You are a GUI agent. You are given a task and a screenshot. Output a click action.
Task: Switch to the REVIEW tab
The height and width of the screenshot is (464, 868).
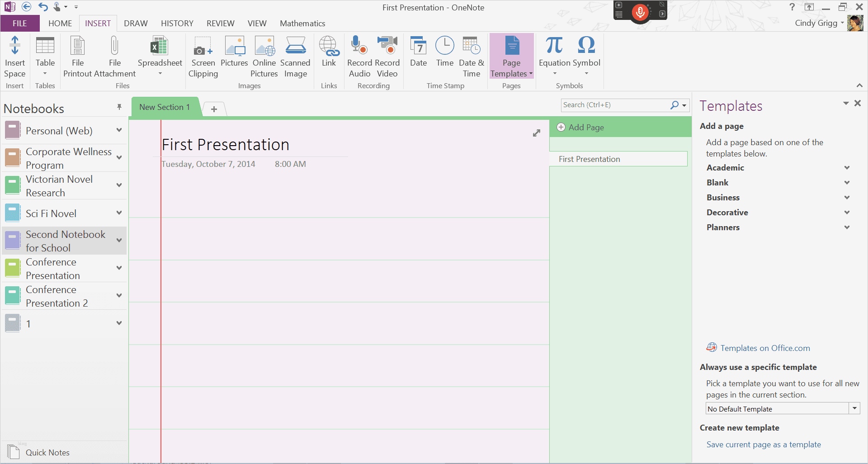coord(221,24)
